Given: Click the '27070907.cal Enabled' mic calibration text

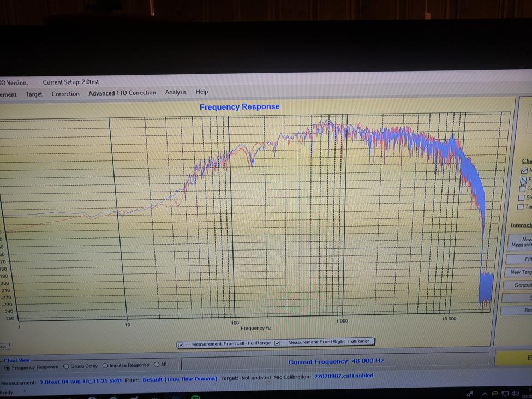Looking at the screenshot, I should (x=344, y=376).
